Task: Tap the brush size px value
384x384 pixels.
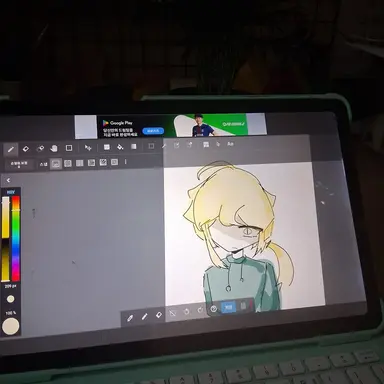Action: (10, 287)
